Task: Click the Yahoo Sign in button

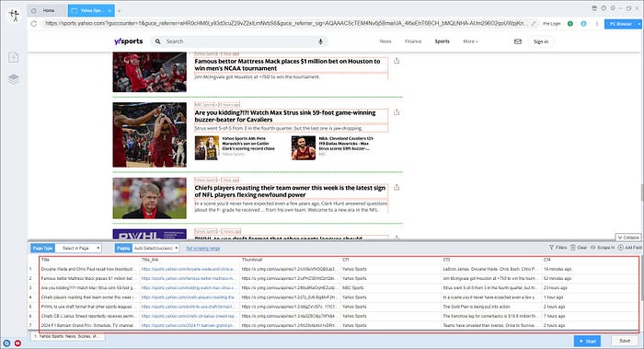Action: click(541, 41)
